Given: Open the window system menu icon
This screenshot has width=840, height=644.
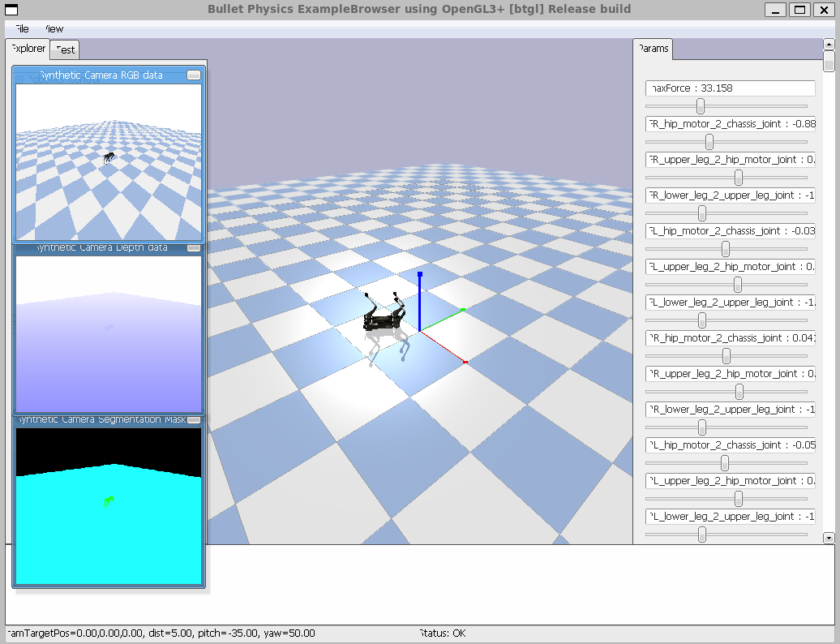Looking at the screenshot, I should pos(11,10).
